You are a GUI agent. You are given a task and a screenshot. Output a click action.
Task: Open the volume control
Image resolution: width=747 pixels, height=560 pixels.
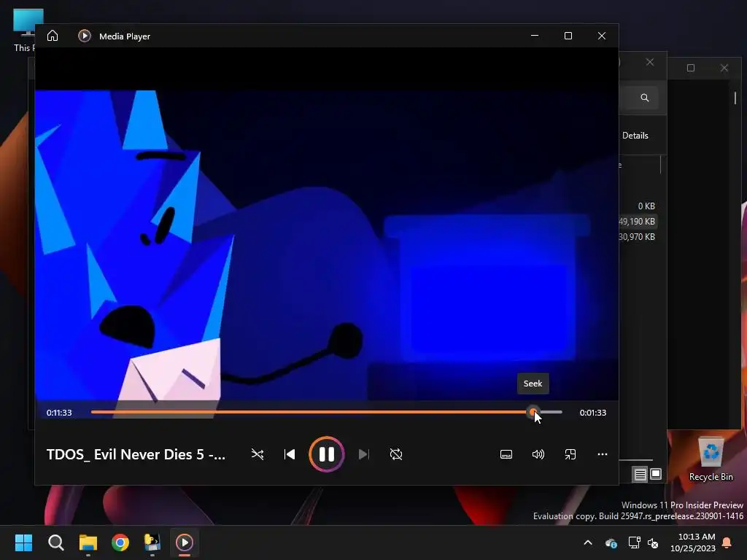538,454
